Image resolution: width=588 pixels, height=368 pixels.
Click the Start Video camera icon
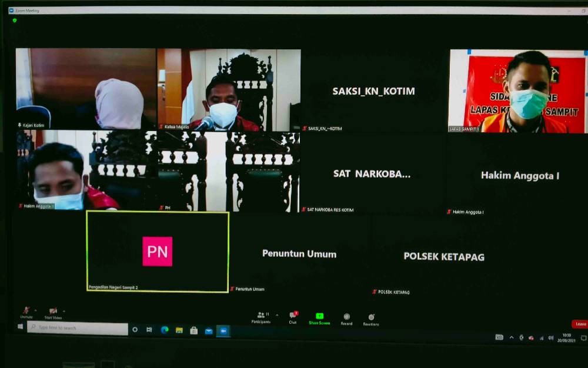point(53,310)
